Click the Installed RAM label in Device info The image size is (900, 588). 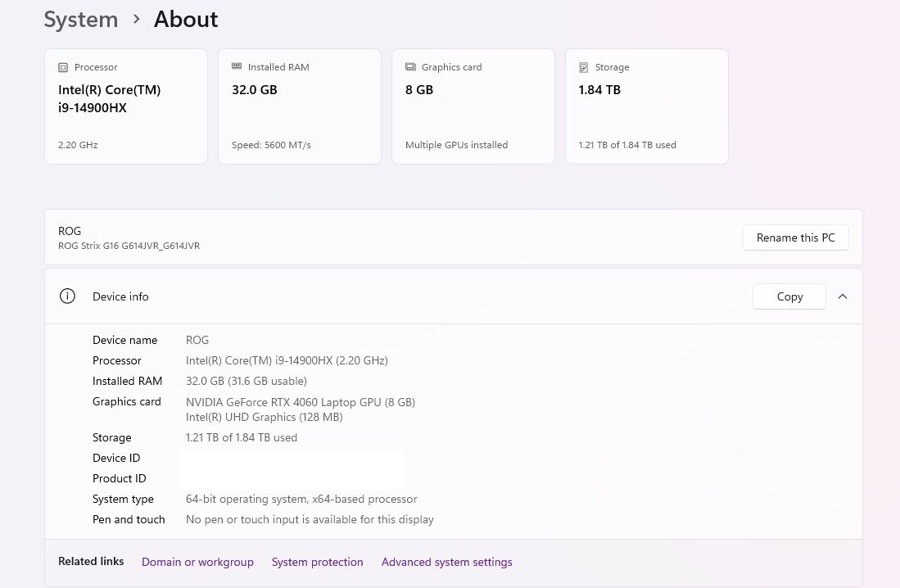click(x=128, y=382)
